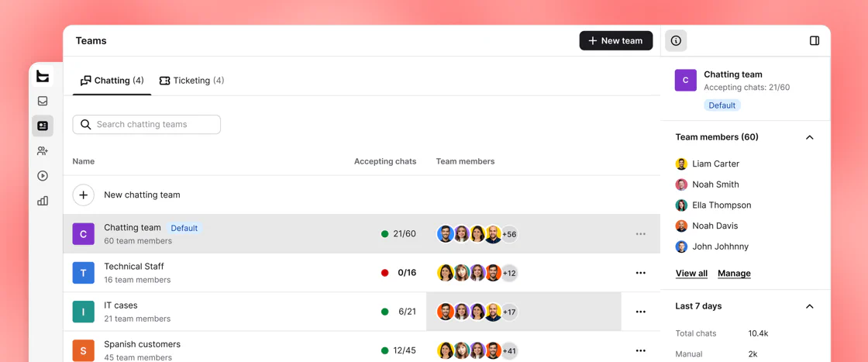Viewport: 868px width, 362px height.
Task: Click the Team members column header
Action: 466,162
